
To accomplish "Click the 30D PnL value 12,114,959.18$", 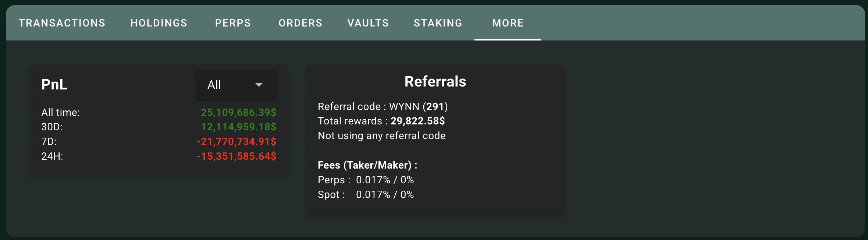I will point(238,127).
